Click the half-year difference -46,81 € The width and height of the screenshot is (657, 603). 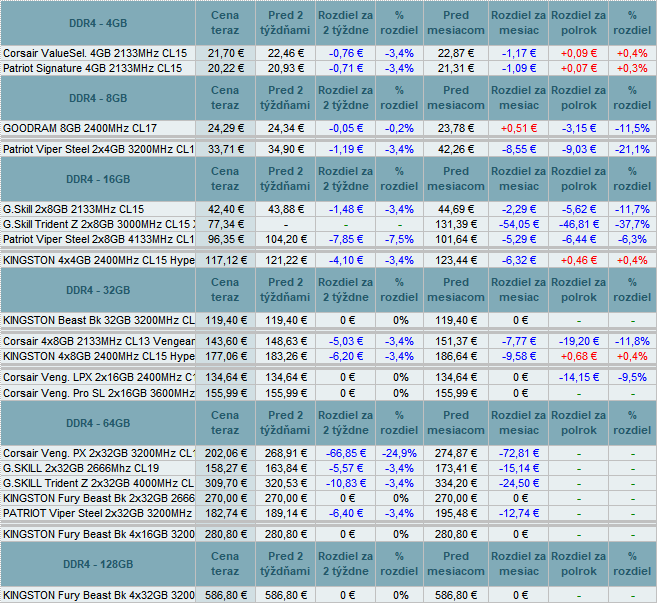579,224
